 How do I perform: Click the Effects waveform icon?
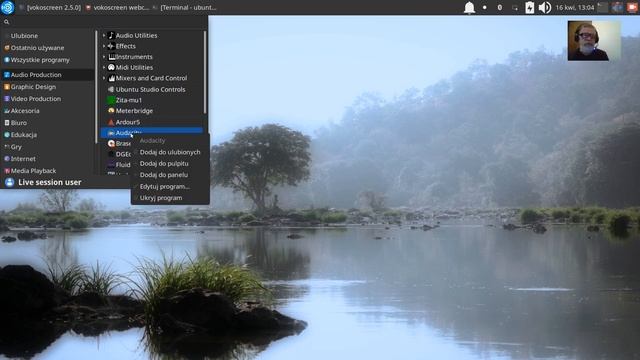(111, 46)
